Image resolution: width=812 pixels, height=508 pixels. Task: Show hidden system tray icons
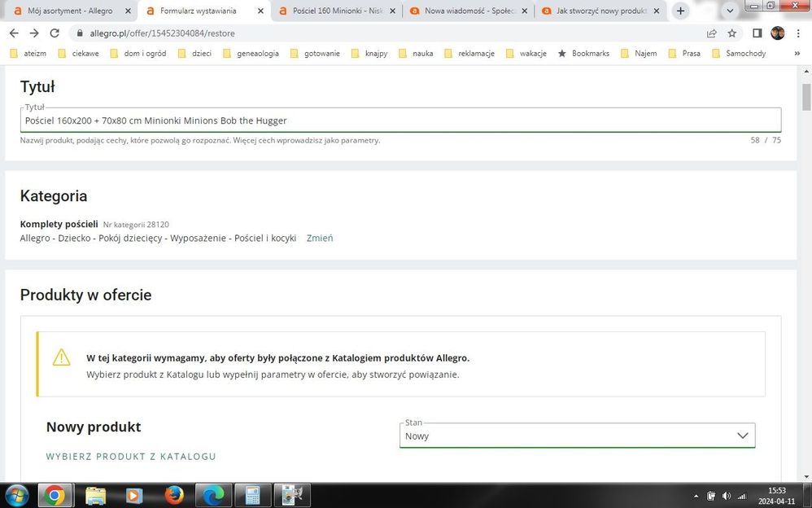point(696,496)
